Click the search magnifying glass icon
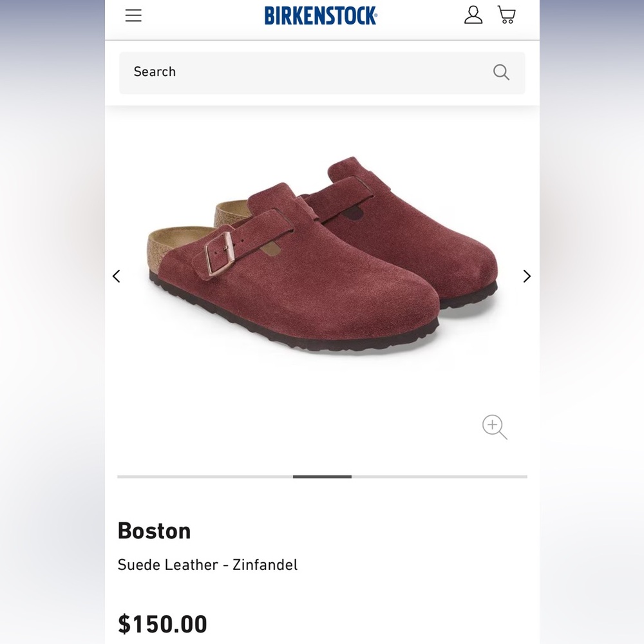The height and width of the screenshot is (644, 644). coord(501,72)
